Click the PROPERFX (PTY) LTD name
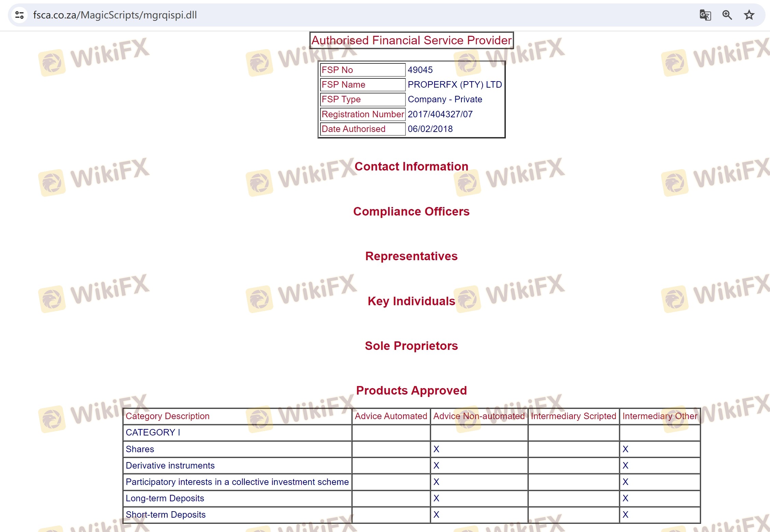This screenshot has width=770, height=532. [x=455, y=85]
